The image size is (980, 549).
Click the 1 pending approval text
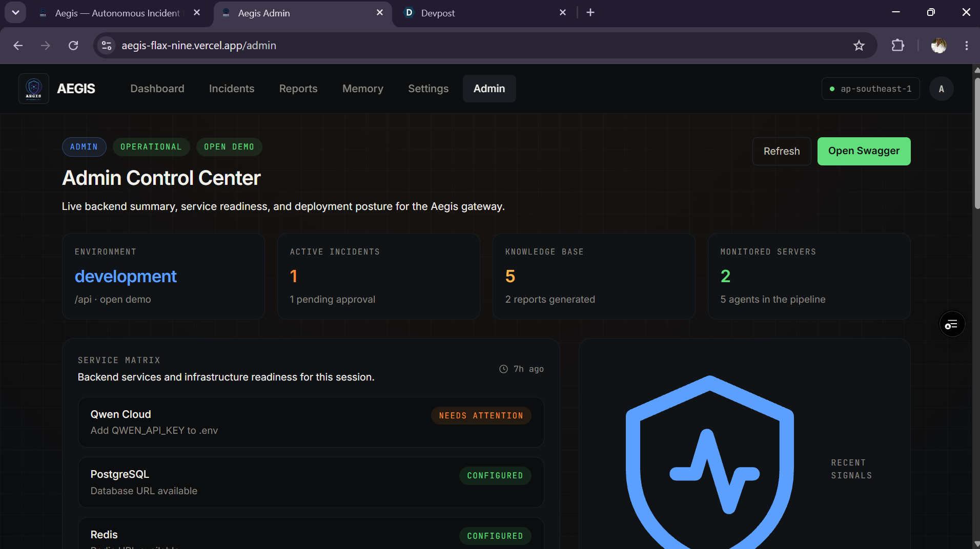tap(333, 300)
